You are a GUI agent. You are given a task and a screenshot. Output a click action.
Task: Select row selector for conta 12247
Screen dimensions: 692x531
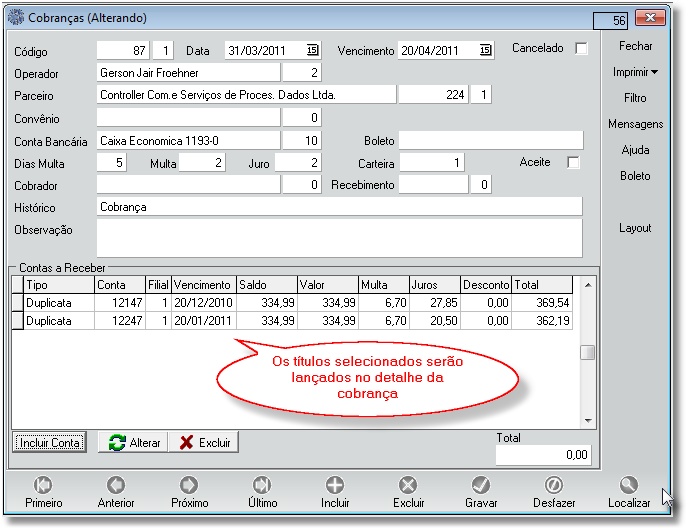pos(18,320)
